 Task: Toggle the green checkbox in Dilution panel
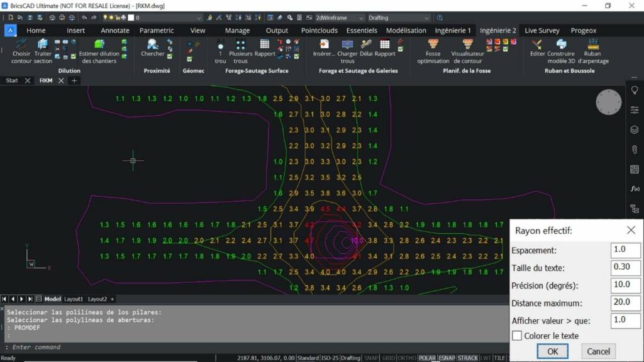pos(73,57)
